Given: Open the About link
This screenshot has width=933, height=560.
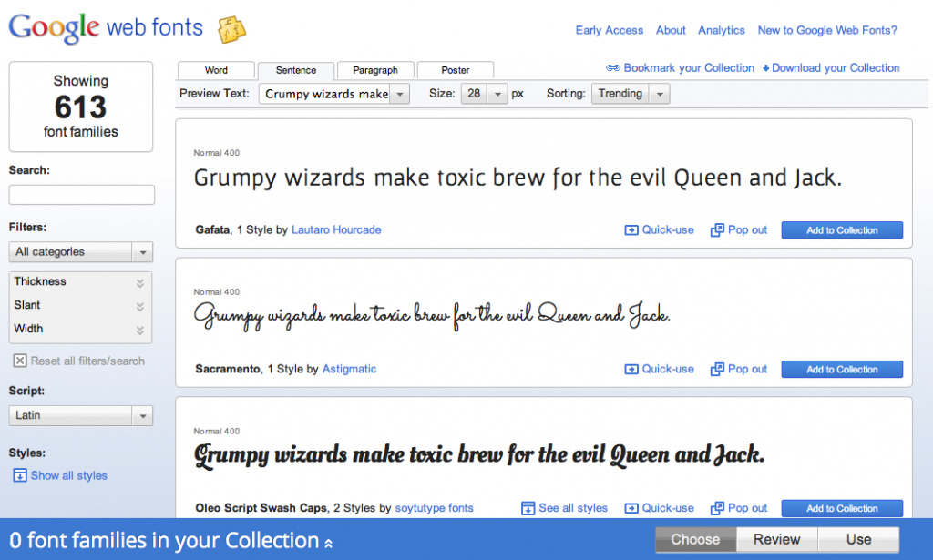Looking at the screenshot, I should pos(671,30).
